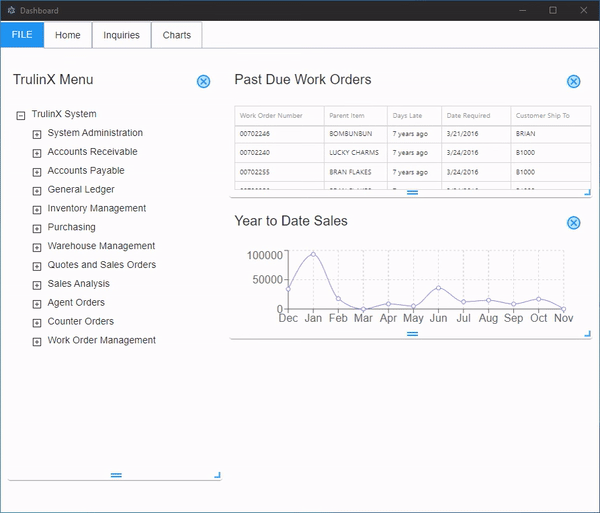Click the drag handle under Year to Date Sales
600x513 pixels.
412,334
